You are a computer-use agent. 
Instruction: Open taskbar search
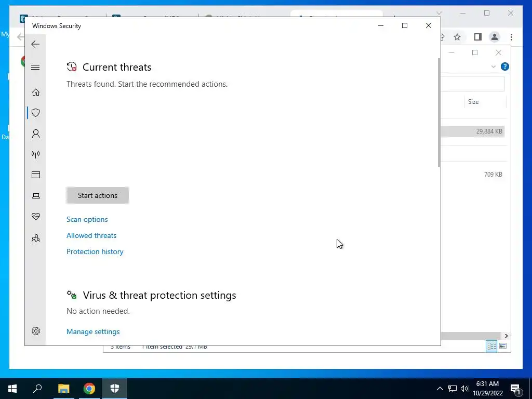pyautogui.click(x=37, y=389)
